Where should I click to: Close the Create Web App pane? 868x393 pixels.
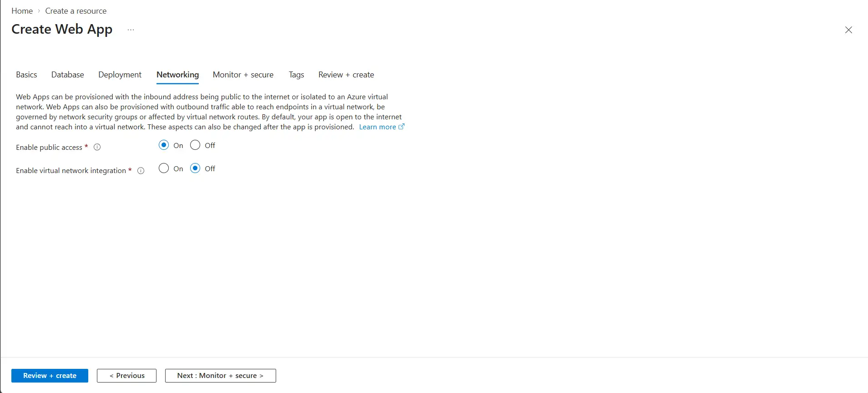pyautogui.click(x=848, y=30)
